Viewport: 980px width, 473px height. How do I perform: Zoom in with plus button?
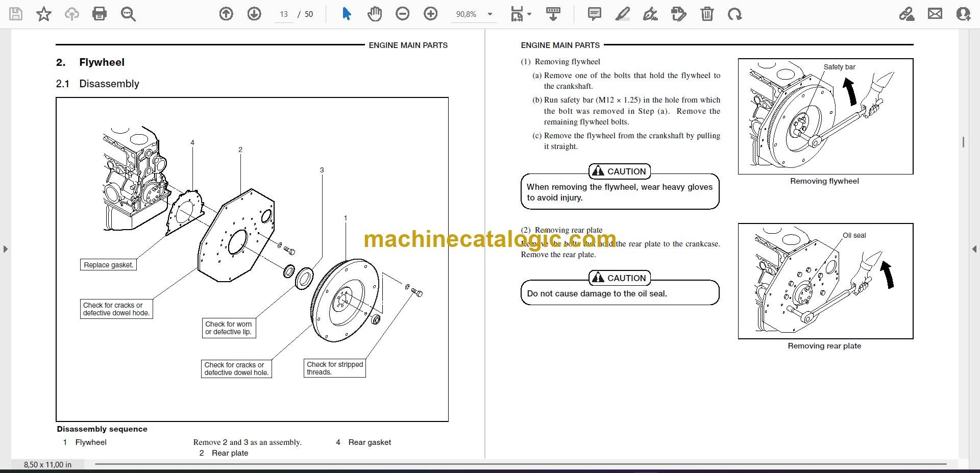431,14
